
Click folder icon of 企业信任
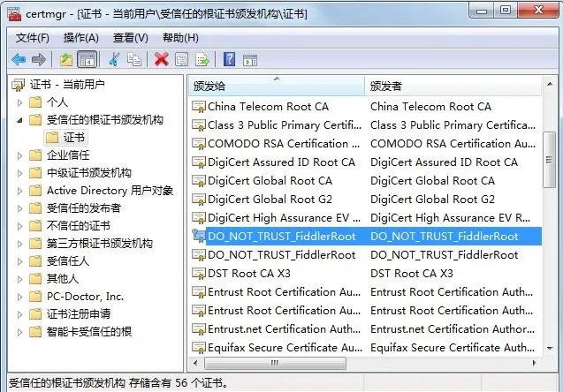point(35,155)
